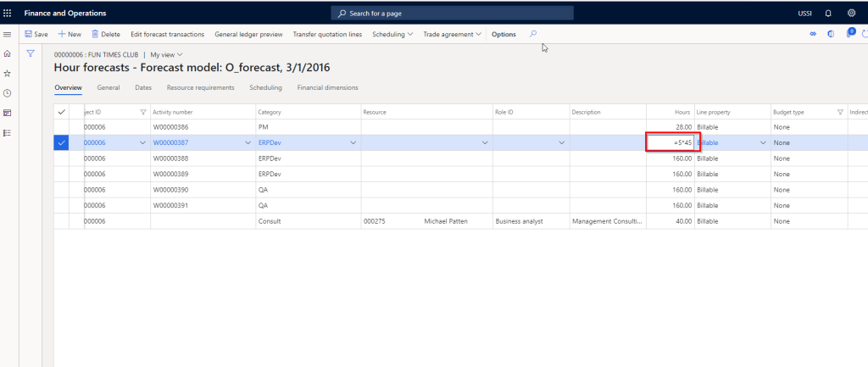Open the settings gear icon

pos(851,14)
